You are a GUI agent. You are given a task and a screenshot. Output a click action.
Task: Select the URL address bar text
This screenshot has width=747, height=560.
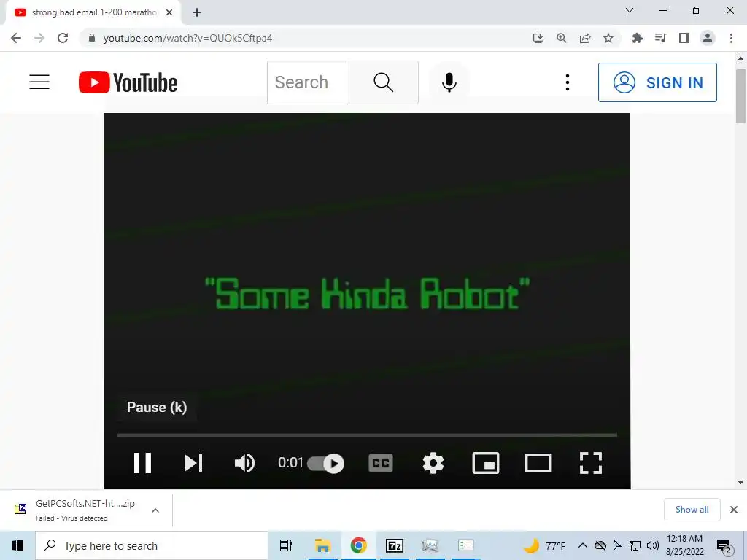pos(187,38)
